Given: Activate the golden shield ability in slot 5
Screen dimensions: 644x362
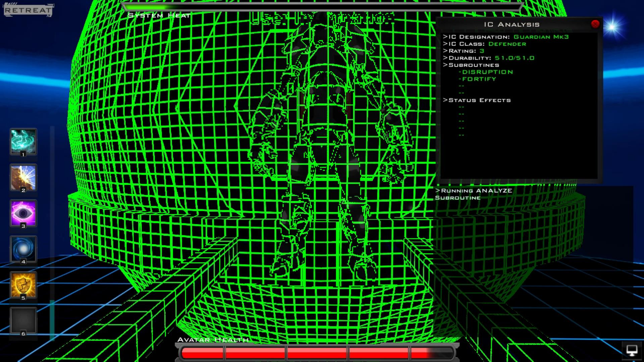Looking at the screenshot, I should 23,285.
